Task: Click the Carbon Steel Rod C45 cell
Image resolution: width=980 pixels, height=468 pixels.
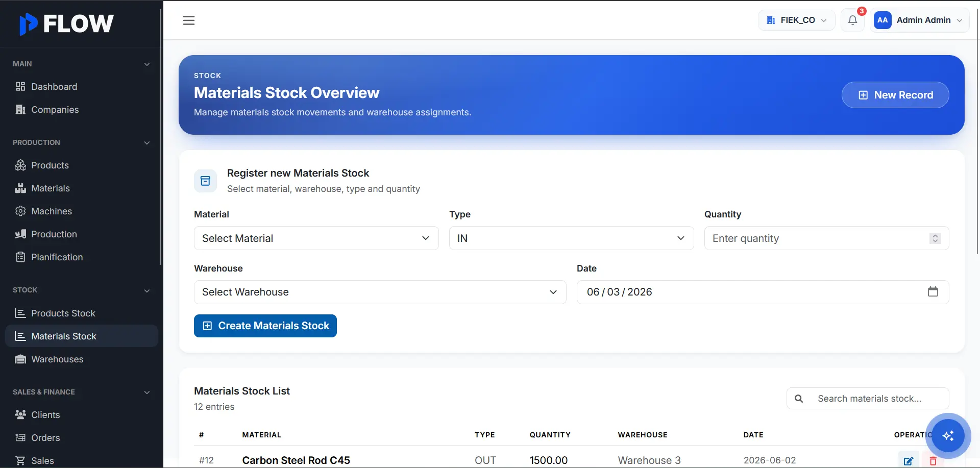Action: [296, 460]
